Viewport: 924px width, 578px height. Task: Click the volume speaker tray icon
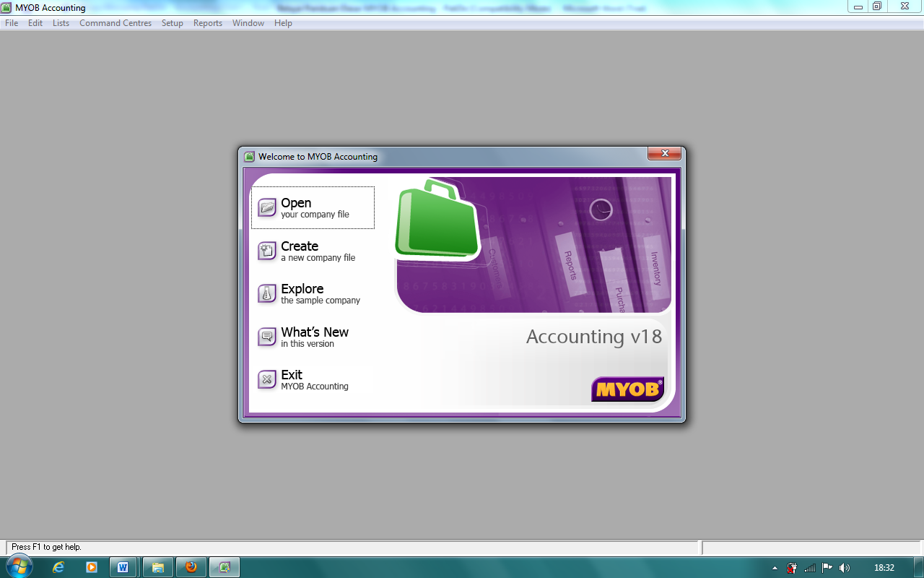pos(844,568)
